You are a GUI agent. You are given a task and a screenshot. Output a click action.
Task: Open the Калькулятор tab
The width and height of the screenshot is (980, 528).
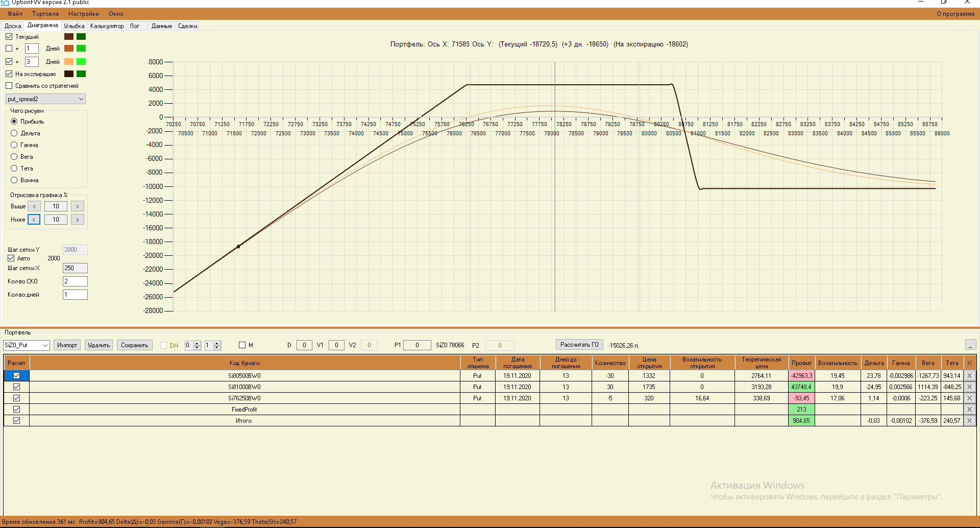coord(107,26)
